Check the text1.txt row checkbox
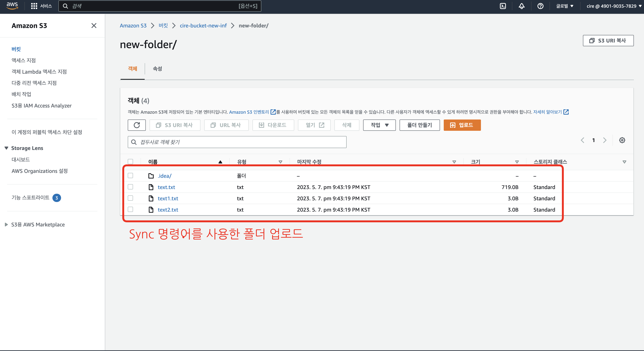Image resolution: width=644 pixels, height=351 pixels. 131,198
